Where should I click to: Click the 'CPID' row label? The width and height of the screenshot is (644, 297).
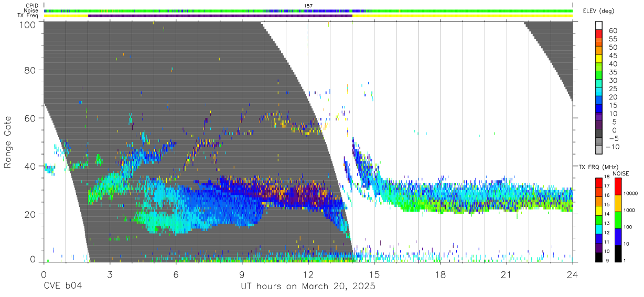31,6
